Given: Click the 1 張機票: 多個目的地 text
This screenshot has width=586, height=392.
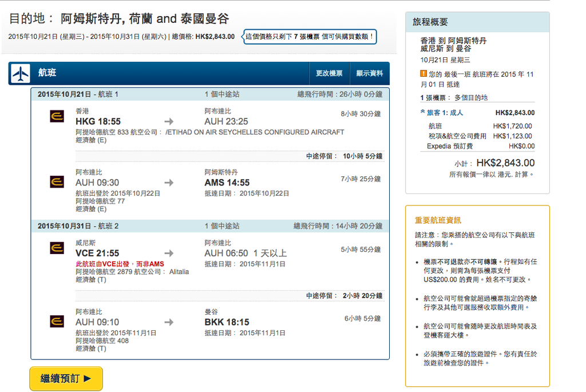Looking at the screenshot, I should coord(454,97).
